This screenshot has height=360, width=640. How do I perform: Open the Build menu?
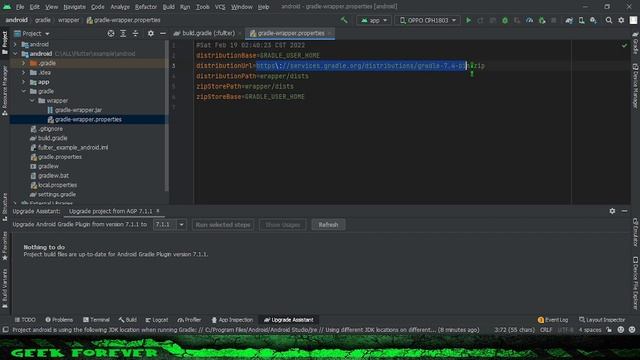pos(169,7)
